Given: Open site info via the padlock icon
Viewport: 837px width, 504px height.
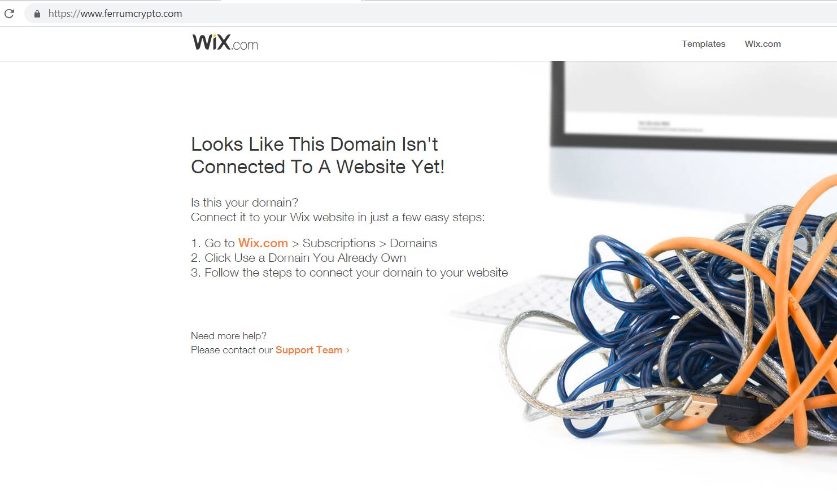Looking at the screenshot, I should coord(37,14).
